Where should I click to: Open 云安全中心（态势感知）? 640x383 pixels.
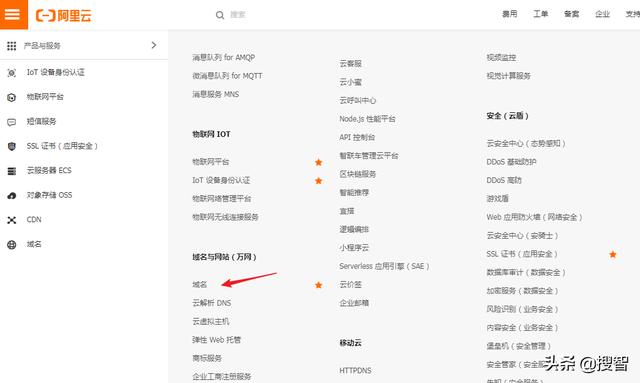coord(526,143)
